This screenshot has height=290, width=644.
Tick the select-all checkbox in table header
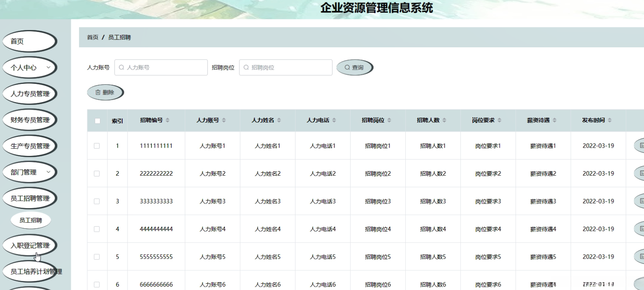pyautogui.click(x=98, y=121)
